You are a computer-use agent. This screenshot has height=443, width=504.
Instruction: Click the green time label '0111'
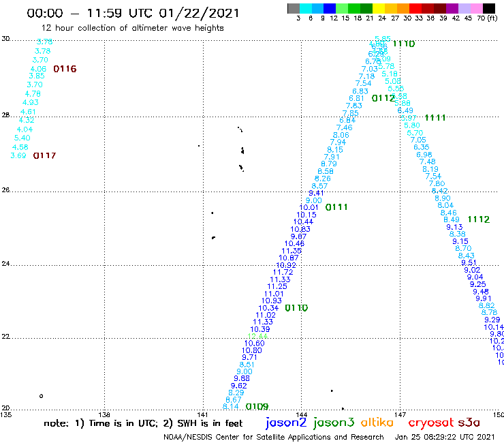[336, 207]
